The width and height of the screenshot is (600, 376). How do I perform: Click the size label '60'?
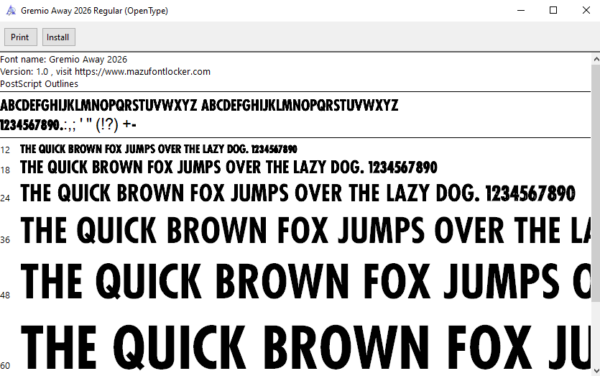click(5, 366)
